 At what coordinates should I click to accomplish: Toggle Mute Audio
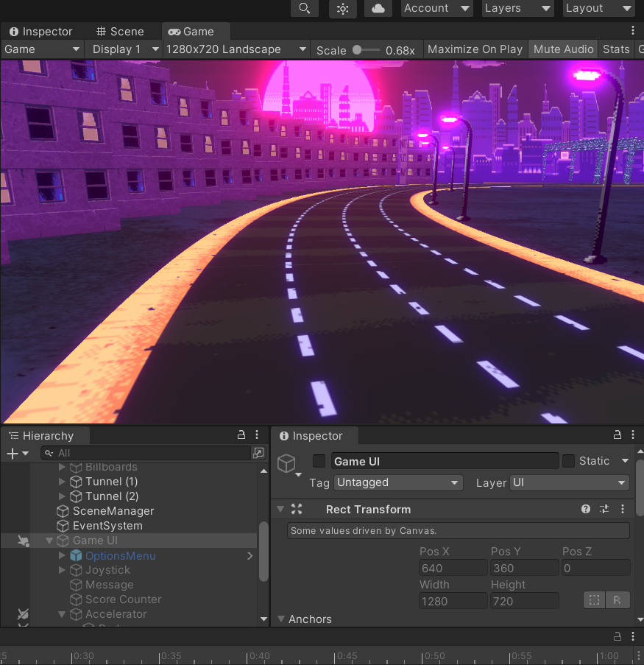563,49
